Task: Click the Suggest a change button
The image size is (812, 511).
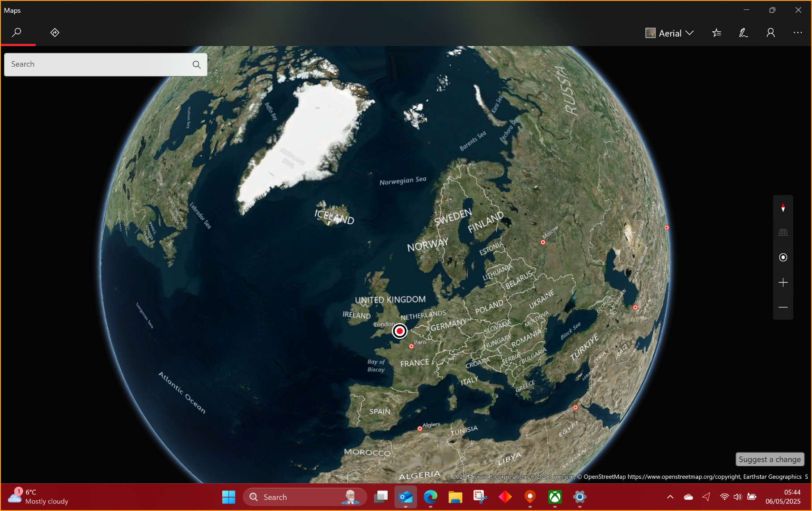Action: (x=770, y=459)
